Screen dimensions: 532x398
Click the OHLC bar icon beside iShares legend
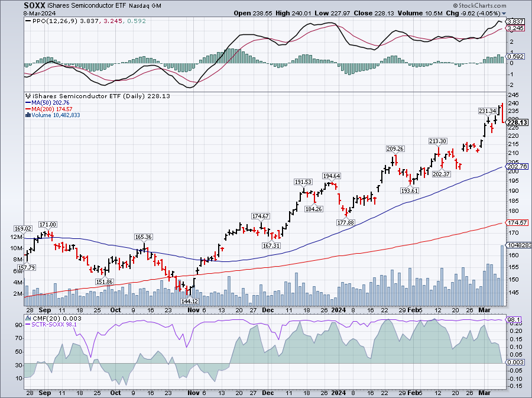[27, 96]
